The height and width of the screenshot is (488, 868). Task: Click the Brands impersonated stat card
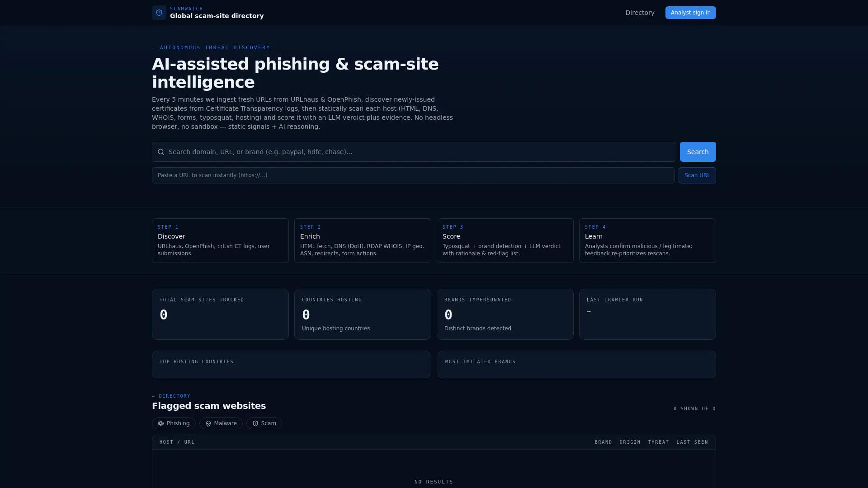coord(505,314)
